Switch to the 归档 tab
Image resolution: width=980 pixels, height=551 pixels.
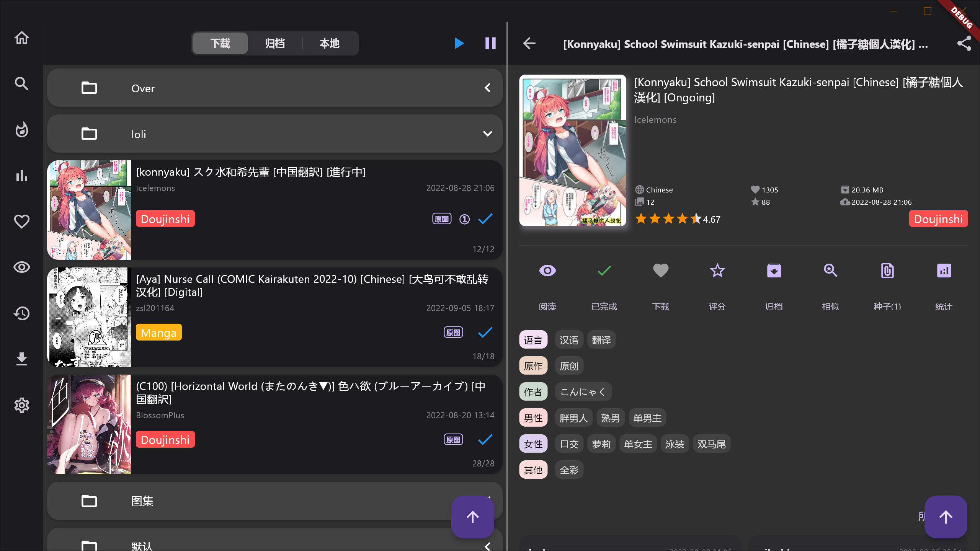(275, 44)
